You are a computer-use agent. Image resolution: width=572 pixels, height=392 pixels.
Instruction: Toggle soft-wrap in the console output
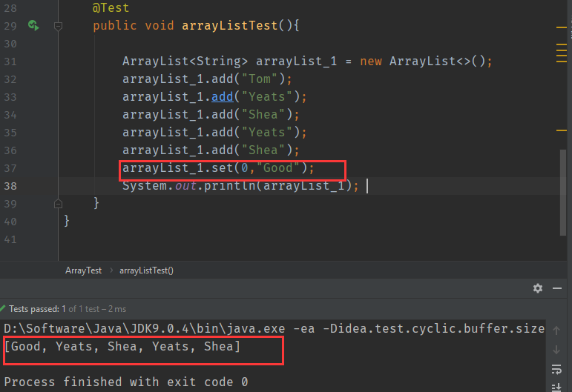[556, 369]
